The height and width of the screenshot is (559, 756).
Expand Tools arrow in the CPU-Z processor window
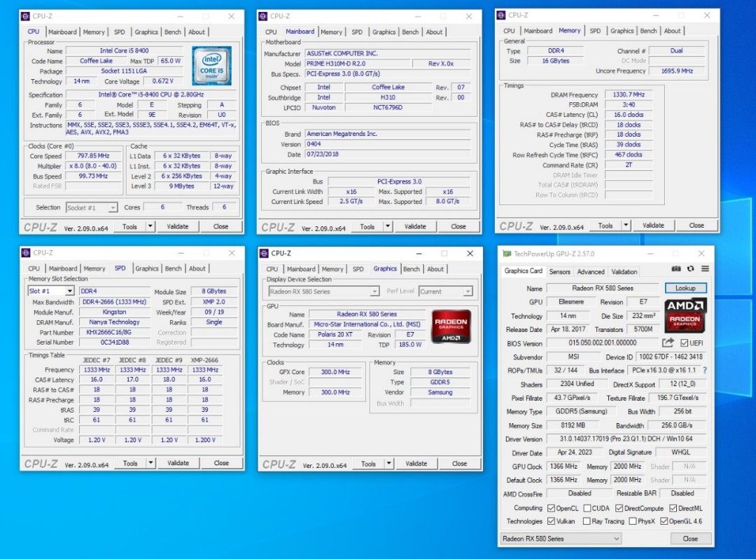(x=150, y=226)
